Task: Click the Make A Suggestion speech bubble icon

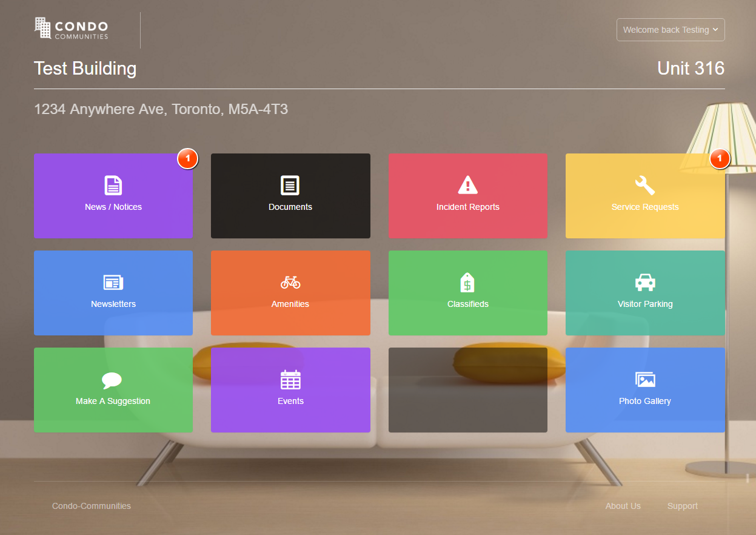Action: pos(113,379)
